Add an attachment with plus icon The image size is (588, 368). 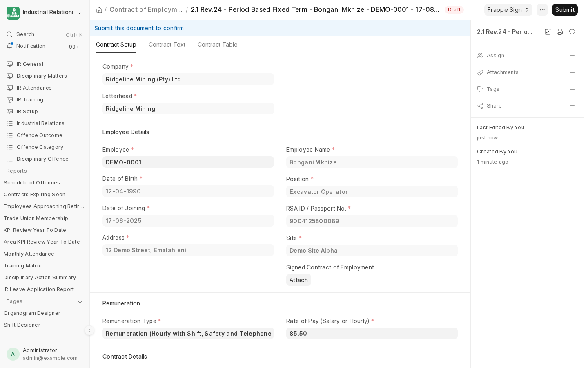572,72
